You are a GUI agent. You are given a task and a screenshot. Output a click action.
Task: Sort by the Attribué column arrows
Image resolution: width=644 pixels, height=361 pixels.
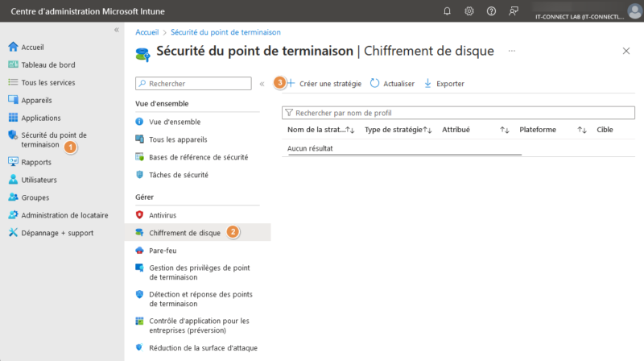(x=505, y=130)
